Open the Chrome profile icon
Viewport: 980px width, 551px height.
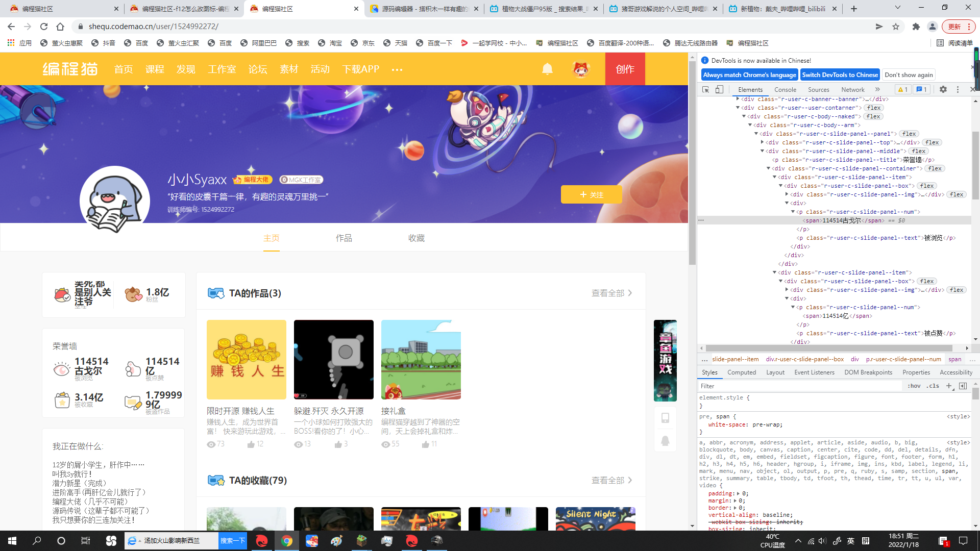tap(933, 27)
